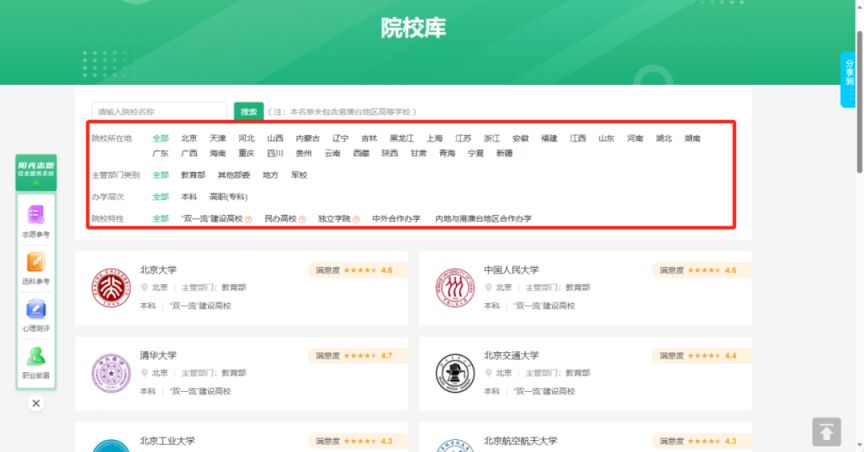Screen dimensions: 864x452
Task: Filter schools by 广东 region
Action: point(160,153)
